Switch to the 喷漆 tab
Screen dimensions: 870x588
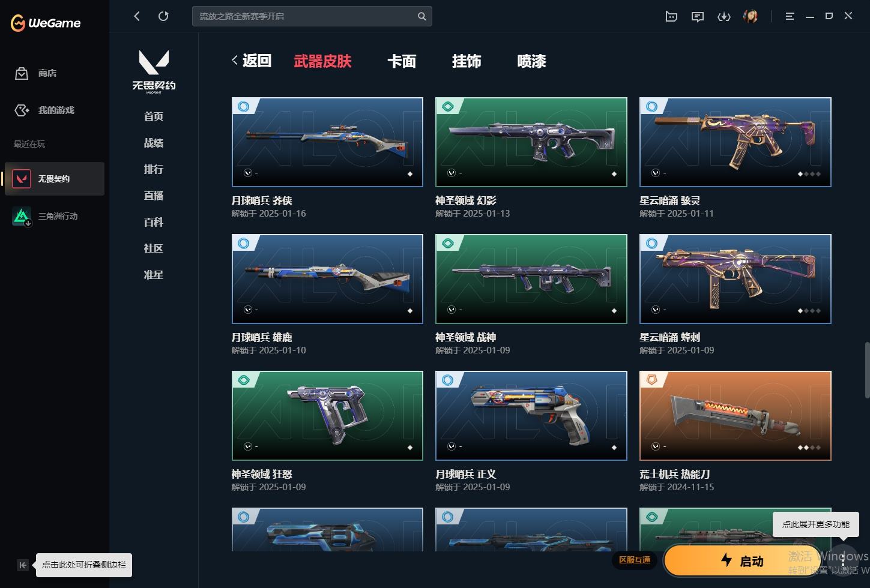click(531, 61)
